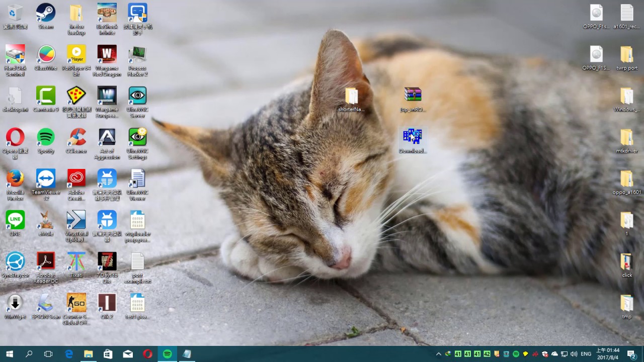Image resolution: width=644 pixels, height=362 pixels.
Task: Select the tmp folder icon
Action: coord(626,306)
